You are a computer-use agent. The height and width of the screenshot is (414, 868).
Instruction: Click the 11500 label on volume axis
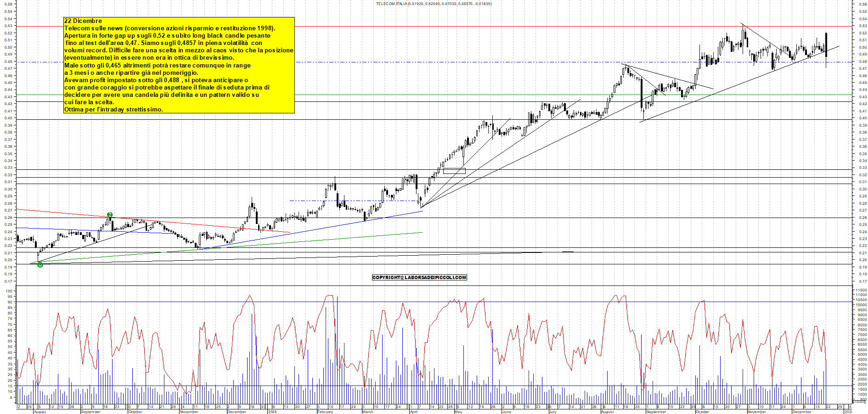click(x=861, y=291)
